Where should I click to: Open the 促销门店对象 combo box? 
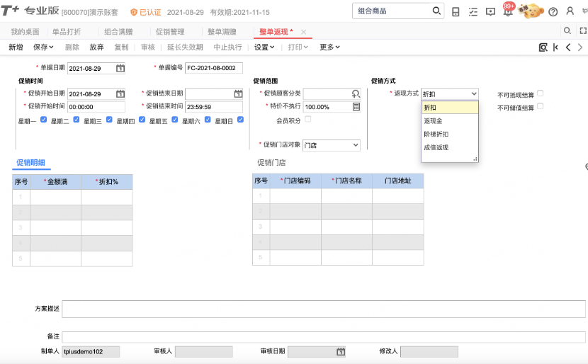331,145
